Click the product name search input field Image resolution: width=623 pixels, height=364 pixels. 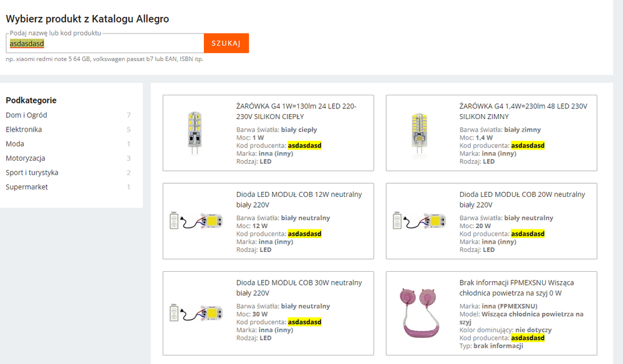[x=105, y=44]
